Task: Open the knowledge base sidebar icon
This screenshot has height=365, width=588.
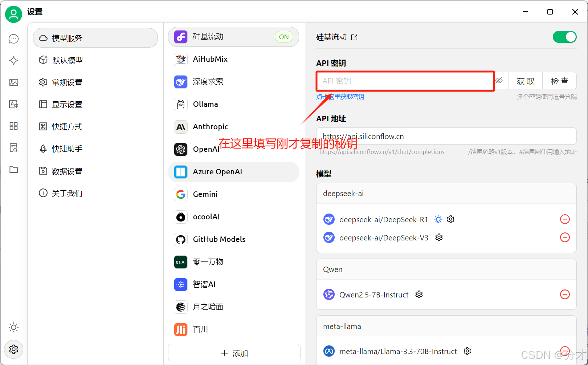Action: (x=14, y=148)
